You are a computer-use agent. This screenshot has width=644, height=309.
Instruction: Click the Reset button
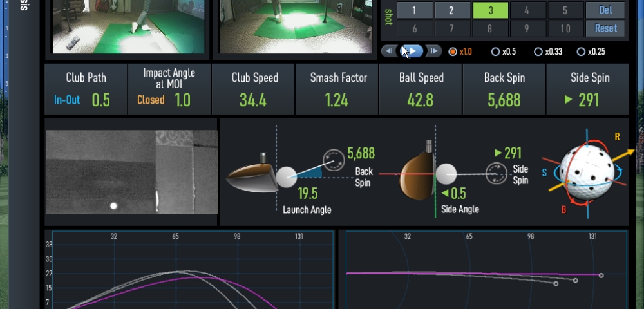[x=605, y=28]
